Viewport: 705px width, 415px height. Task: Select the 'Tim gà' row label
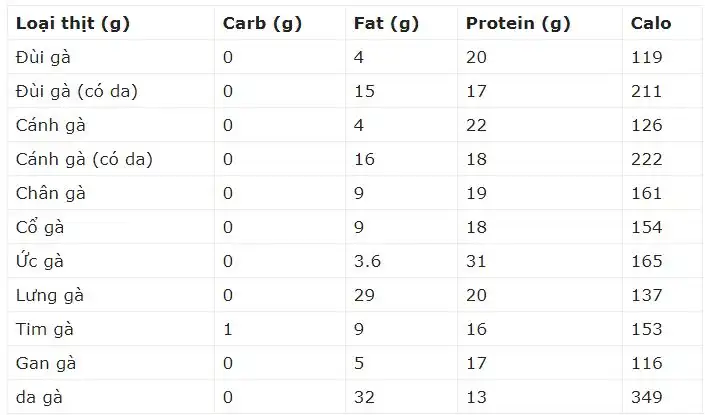(44, 329)
